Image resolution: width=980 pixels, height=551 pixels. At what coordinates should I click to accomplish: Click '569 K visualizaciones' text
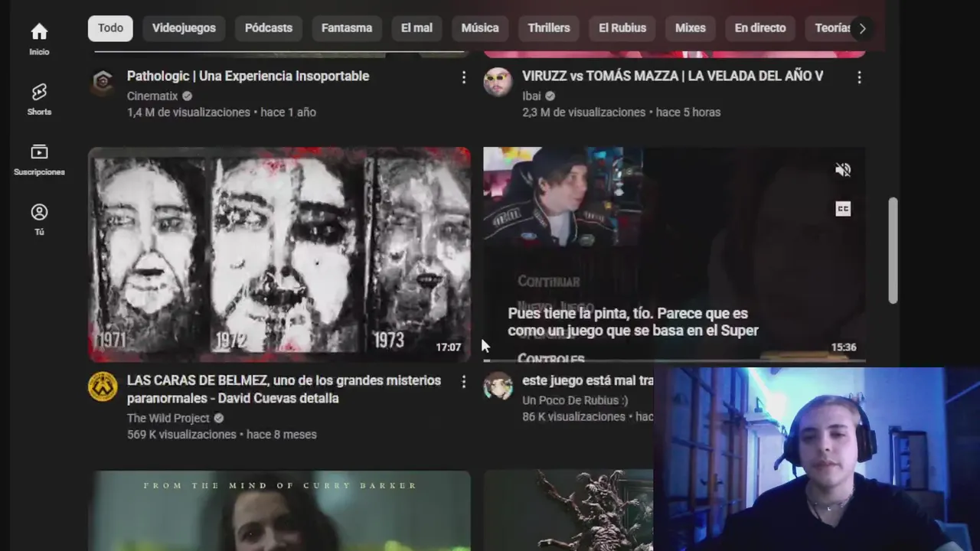coord(182,434)
